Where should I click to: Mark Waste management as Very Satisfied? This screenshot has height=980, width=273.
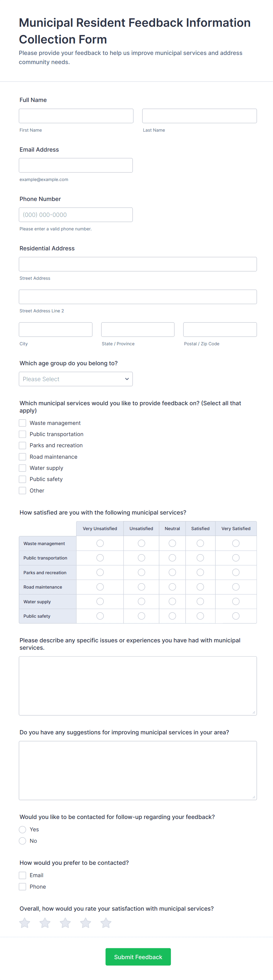click(236, 543)
